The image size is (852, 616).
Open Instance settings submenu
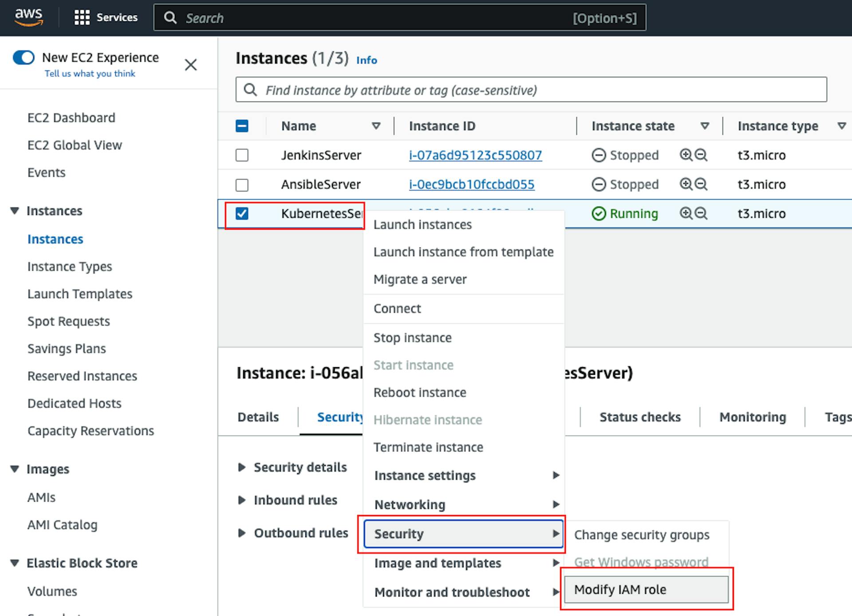(x=464, y=475)
